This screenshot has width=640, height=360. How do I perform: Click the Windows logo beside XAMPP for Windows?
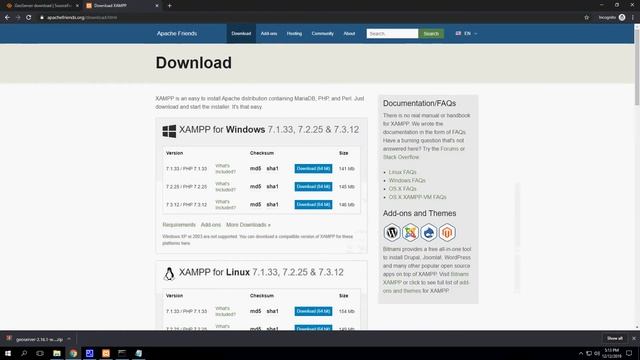coord(169,131)
